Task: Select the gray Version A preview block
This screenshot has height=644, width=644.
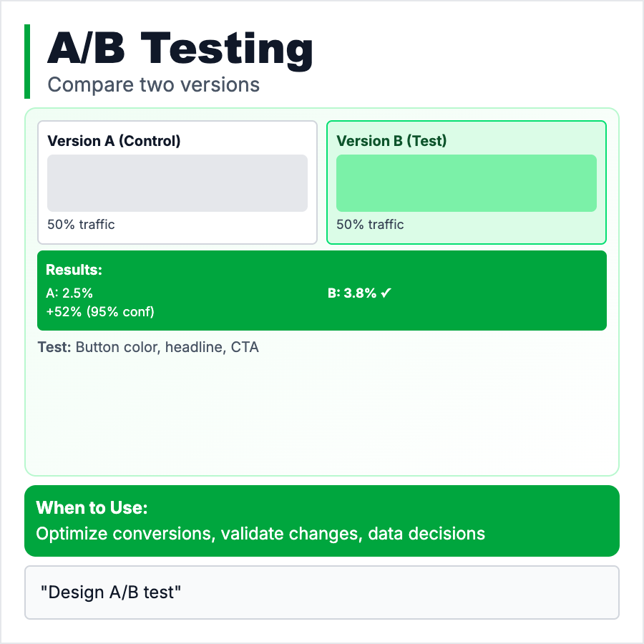Action: pyautogui.click(x=177, y=183)
